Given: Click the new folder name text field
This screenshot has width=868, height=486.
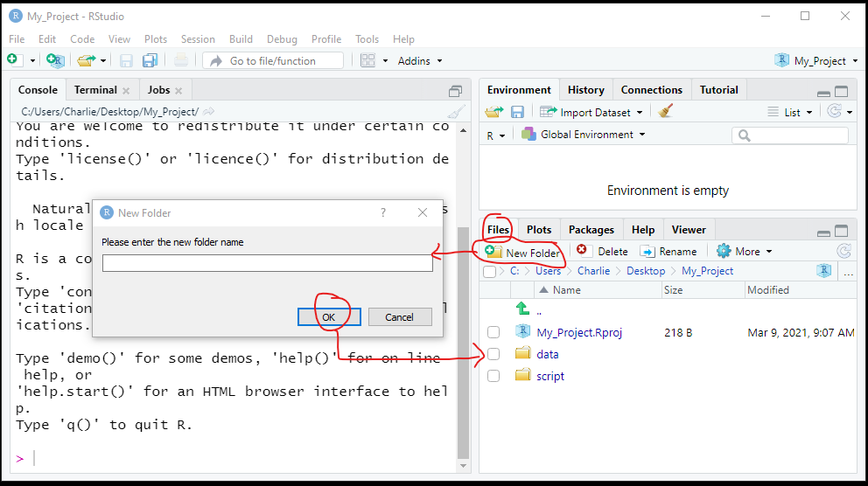Looking at the screenshot, I should click(267, 263).
